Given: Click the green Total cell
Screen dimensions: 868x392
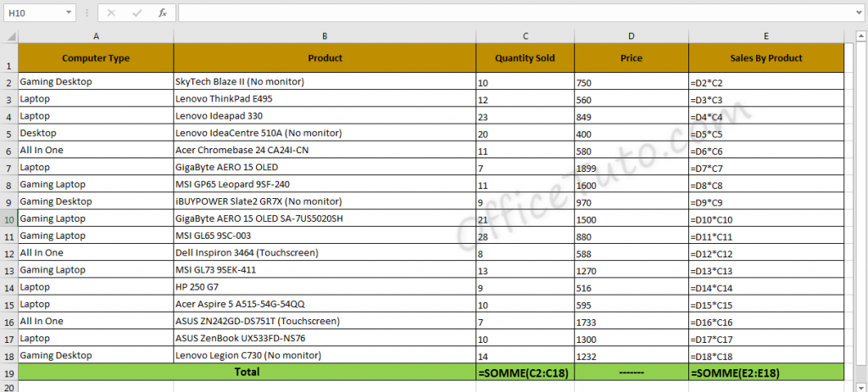Looking at the screenshot, I should pyautogui.click(x=247, y=372).
